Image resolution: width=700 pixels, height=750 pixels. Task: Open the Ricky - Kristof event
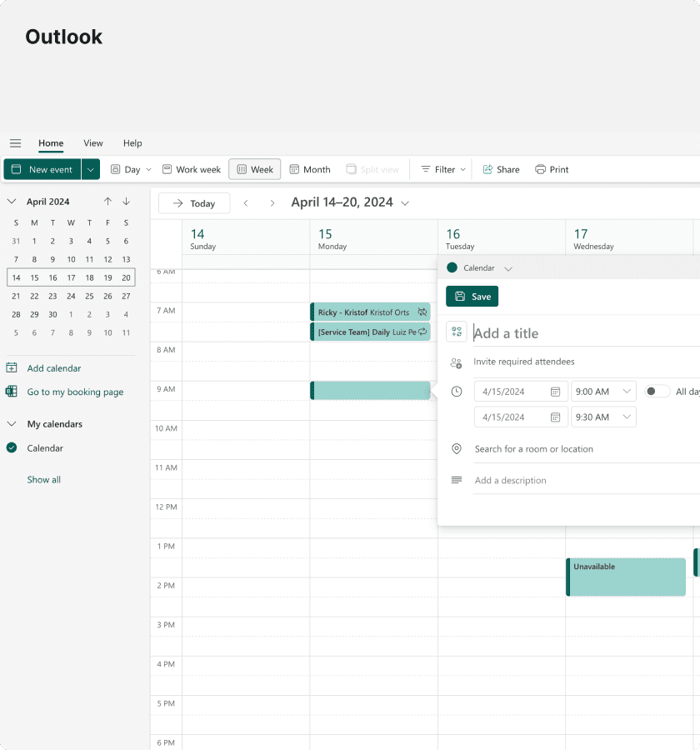370,312
